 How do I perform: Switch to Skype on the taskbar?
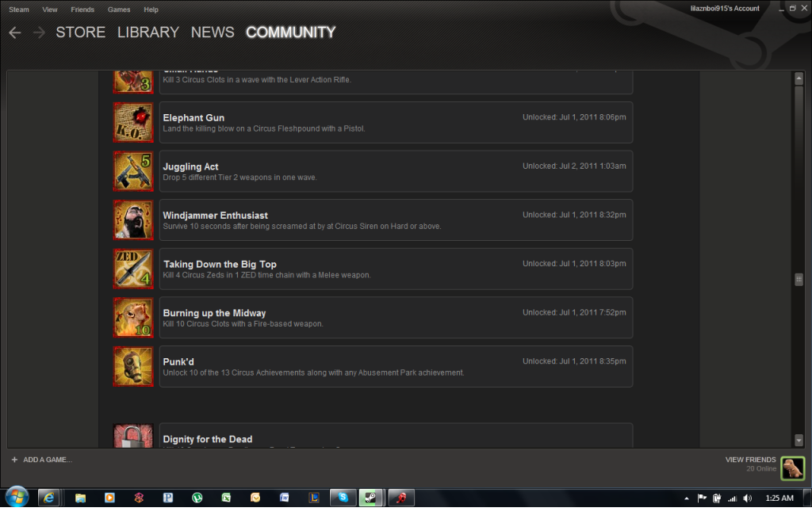[x=343, y=498]
